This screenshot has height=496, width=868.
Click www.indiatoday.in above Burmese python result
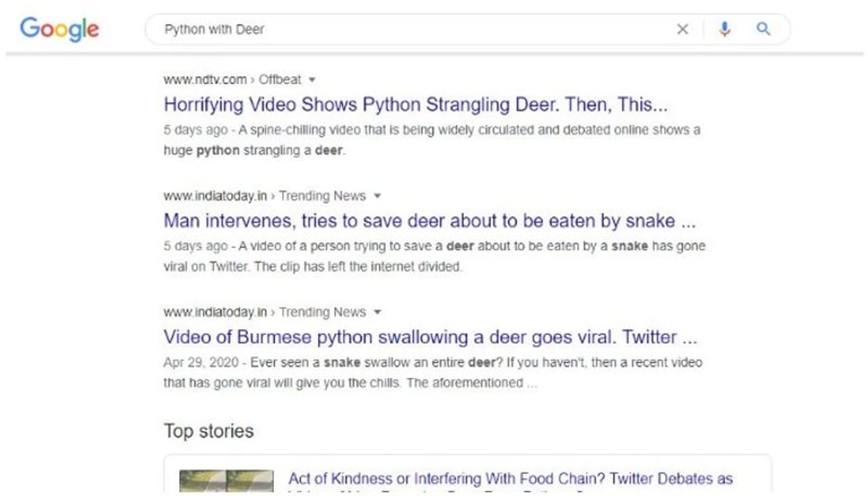point(215,313)
